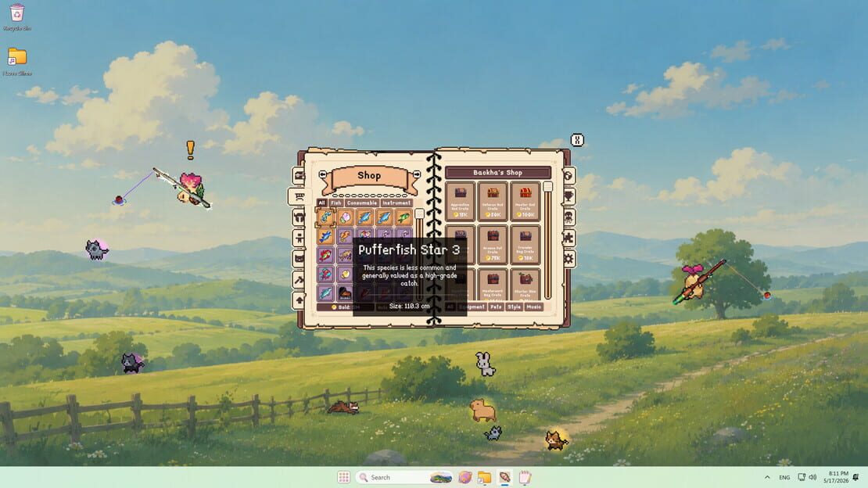Click the Backha's Shop scrollbar handle
This screenshot has width=868, height=488.
coord(547,187)
